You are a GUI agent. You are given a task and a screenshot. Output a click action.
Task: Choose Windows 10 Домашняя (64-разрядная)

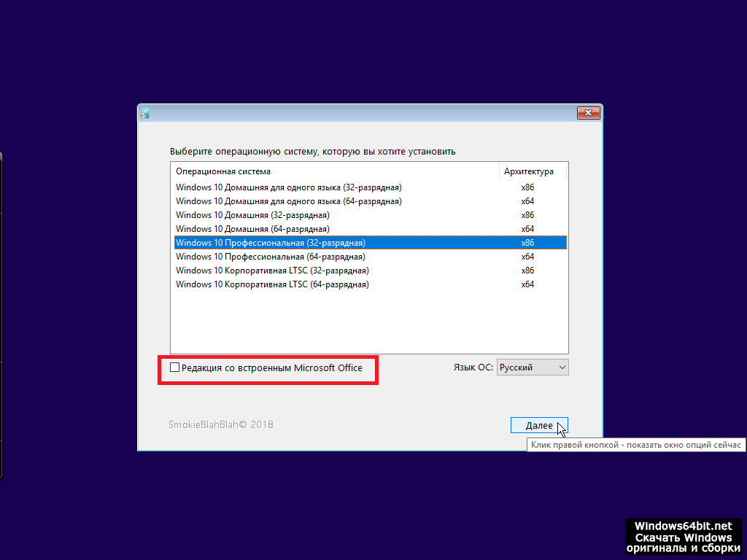pos(252,229)
